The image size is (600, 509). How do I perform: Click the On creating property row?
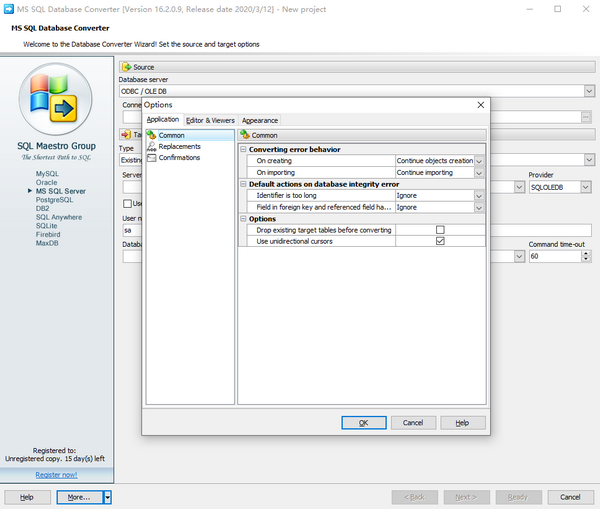point(365,161)
